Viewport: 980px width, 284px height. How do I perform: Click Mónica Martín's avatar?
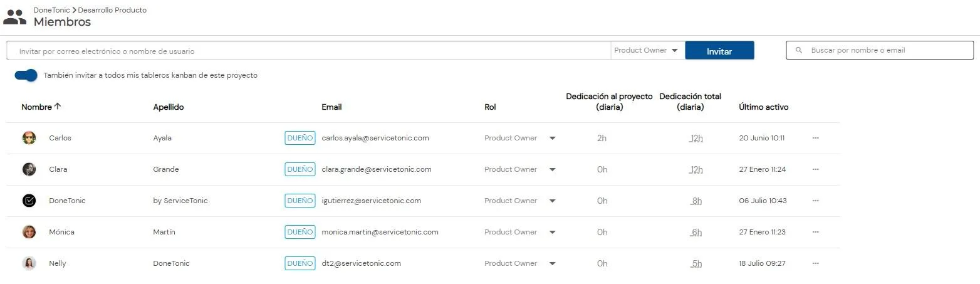[x=29, y=232]
